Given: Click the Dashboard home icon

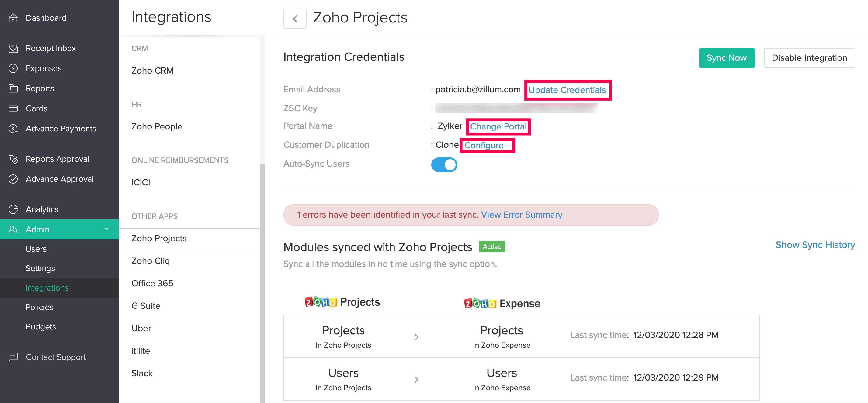Looking at the screenshot, I should click(13, 18).
